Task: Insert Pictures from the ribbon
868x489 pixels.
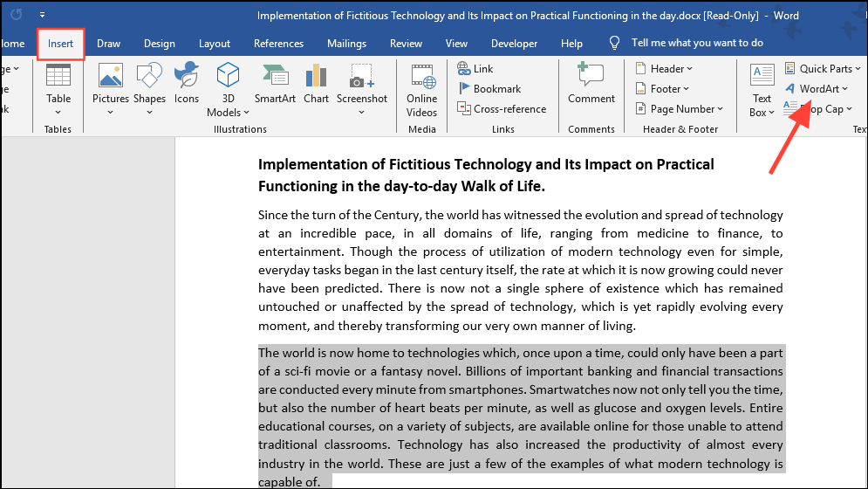Action: click(111, 86)
